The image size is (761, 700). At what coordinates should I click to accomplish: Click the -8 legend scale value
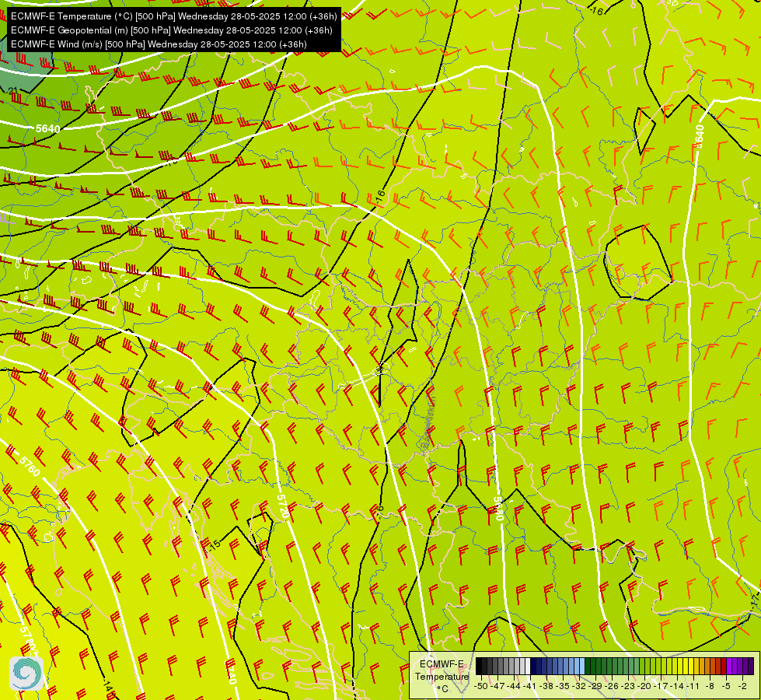tap(710, 686)
